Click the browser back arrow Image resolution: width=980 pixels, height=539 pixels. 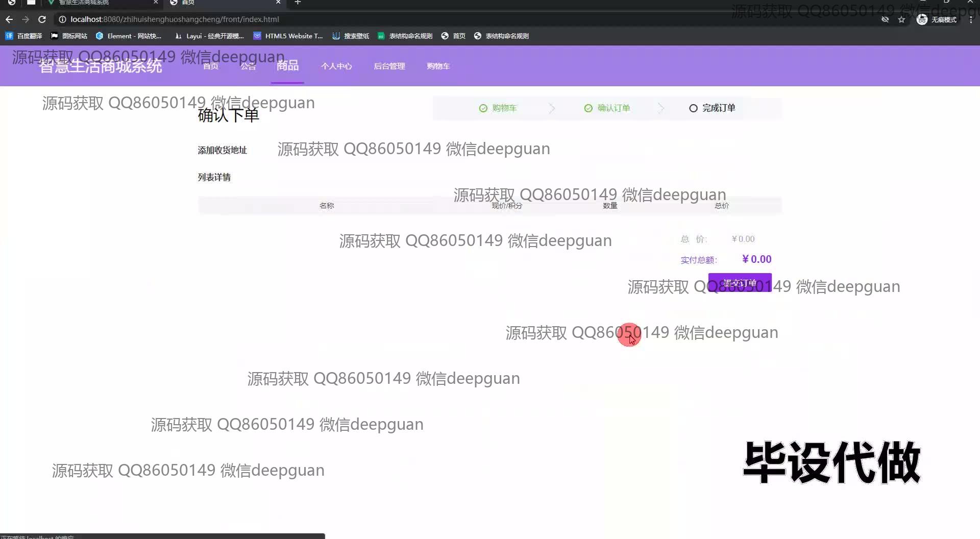(9, 19)
